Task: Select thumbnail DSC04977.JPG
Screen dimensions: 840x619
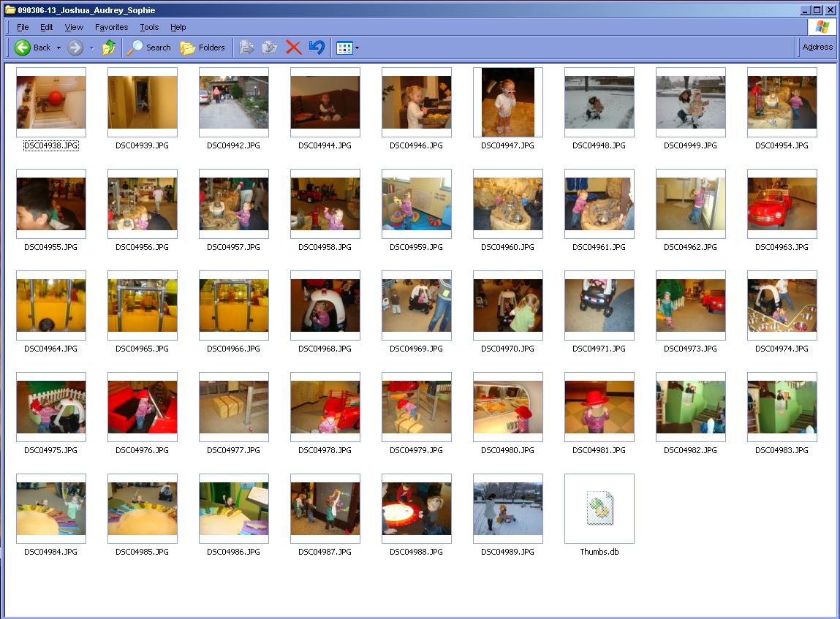Action: 233,407
